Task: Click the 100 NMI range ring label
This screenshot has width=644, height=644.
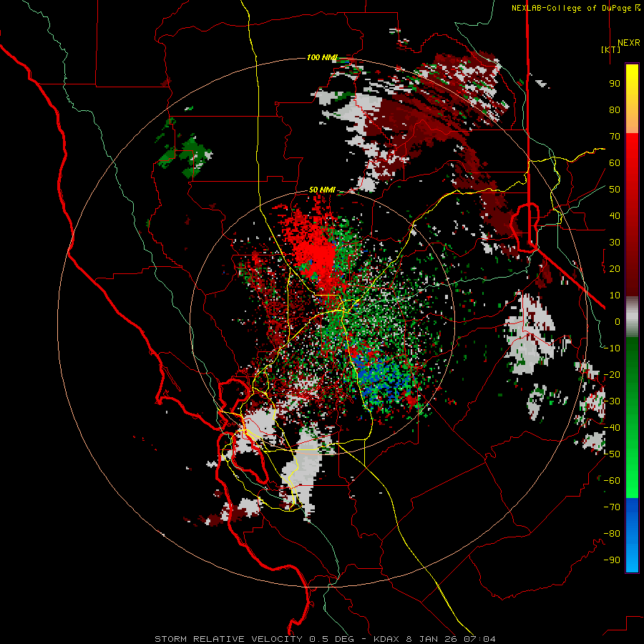Action: (x=321, y=57)
